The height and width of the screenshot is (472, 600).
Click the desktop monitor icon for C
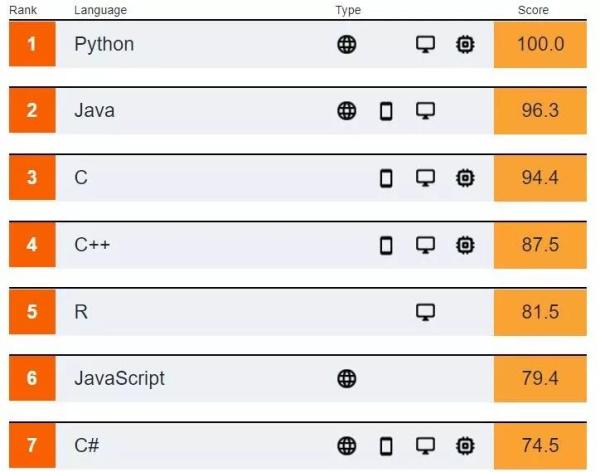pos(426,178)
